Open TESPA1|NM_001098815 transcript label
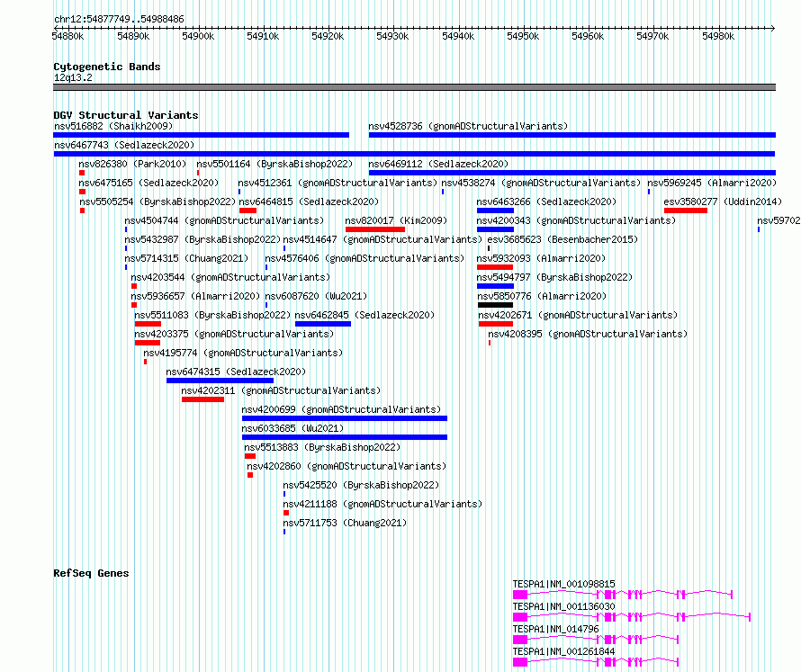Viewport: 801px width, 672px height. tap(564, 584)
